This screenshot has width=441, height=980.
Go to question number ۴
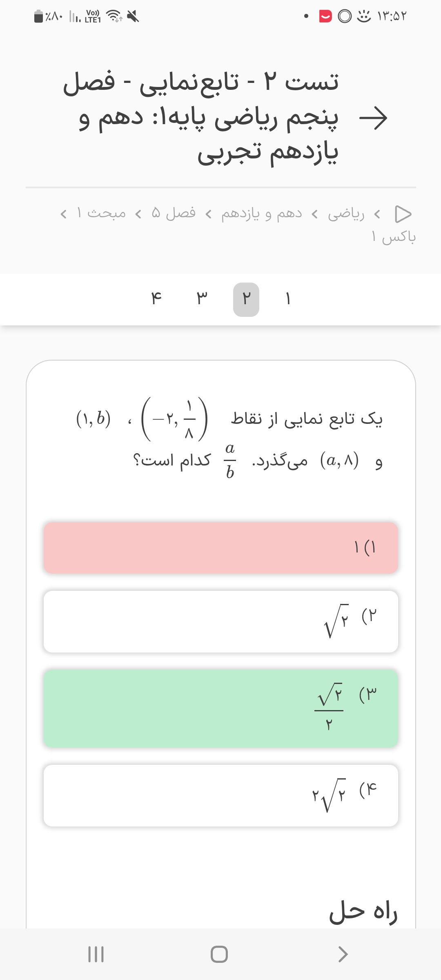click(156, 299)
